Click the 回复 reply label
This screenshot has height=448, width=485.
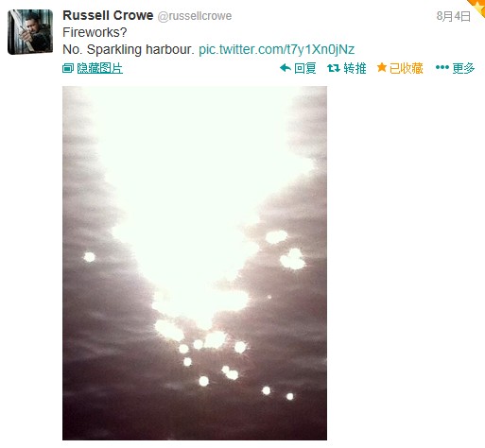[x=305, y=68]
